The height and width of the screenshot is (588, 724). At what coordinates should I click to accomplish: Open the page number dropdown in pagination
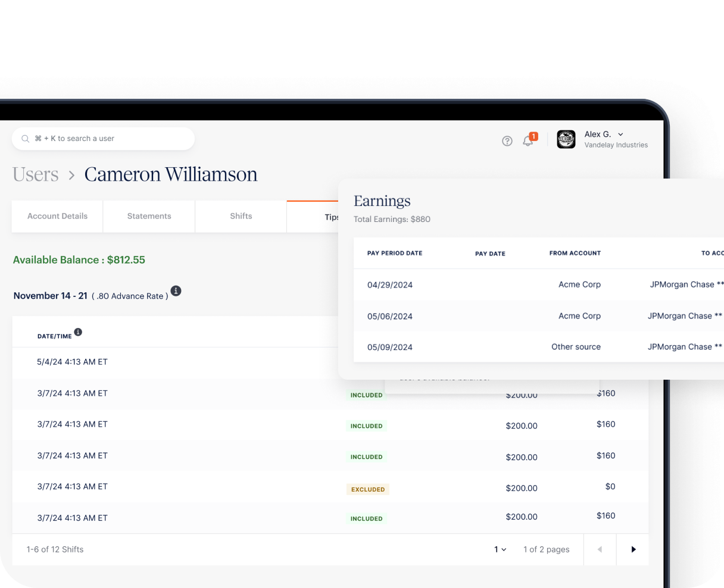tap(499, 549)
